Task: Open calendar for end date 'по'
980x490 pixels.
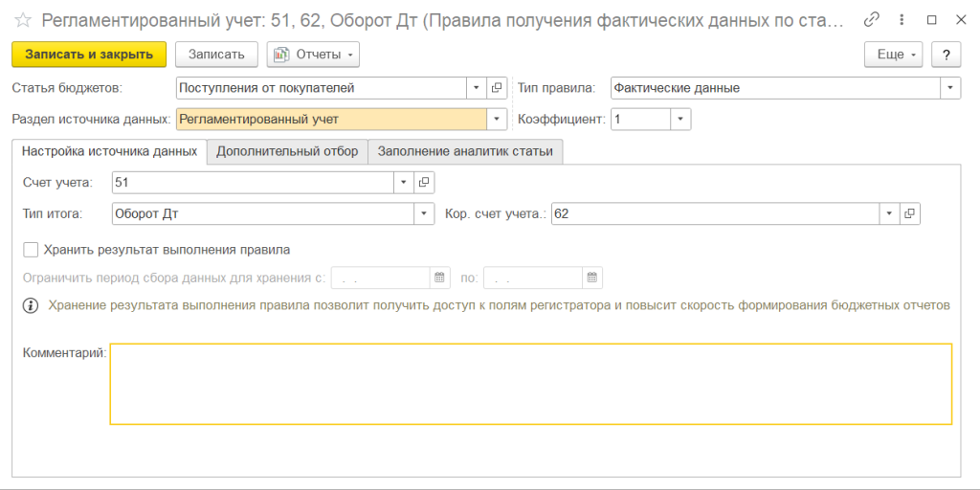Action: click(591, 278)
